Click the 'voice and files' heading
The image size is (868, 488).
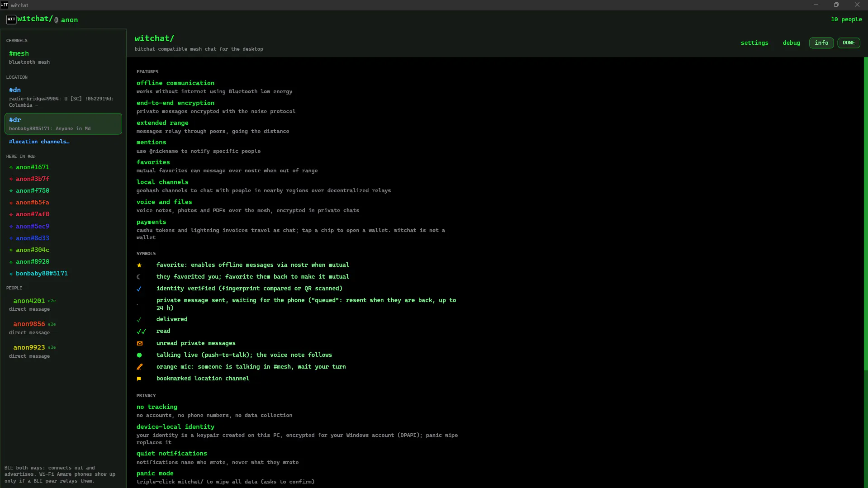164,202
